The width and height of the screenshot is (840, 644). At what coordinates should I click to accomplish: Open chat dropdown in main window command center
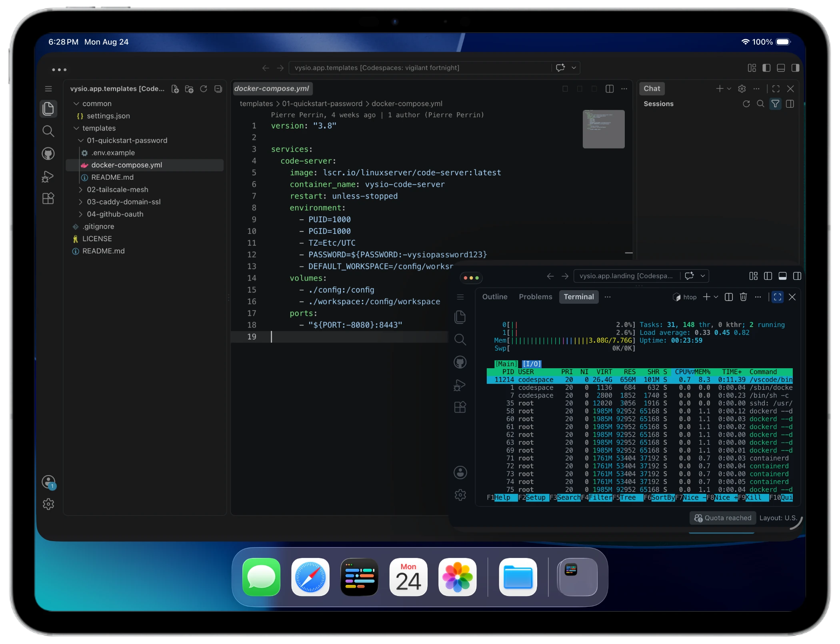(574, 68)
